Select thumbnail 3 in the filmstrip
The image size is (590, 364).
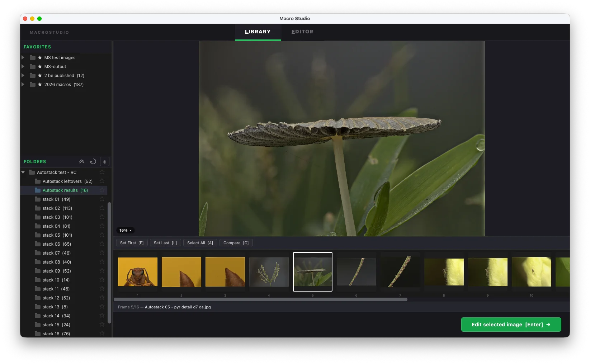225,272
